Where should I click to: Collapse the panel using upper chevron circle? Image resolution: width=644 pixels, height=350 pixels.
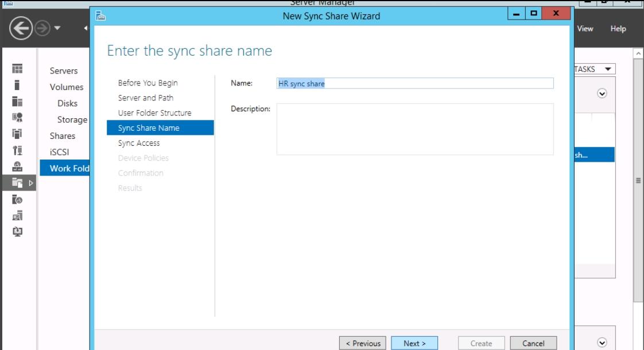[x=602, y=94]
